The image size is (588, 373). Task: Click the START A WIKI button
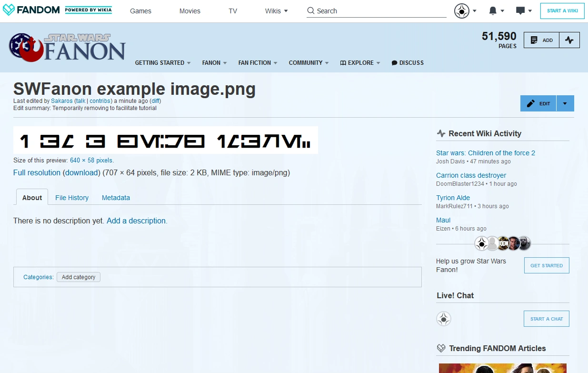click(x=562, y=11)
